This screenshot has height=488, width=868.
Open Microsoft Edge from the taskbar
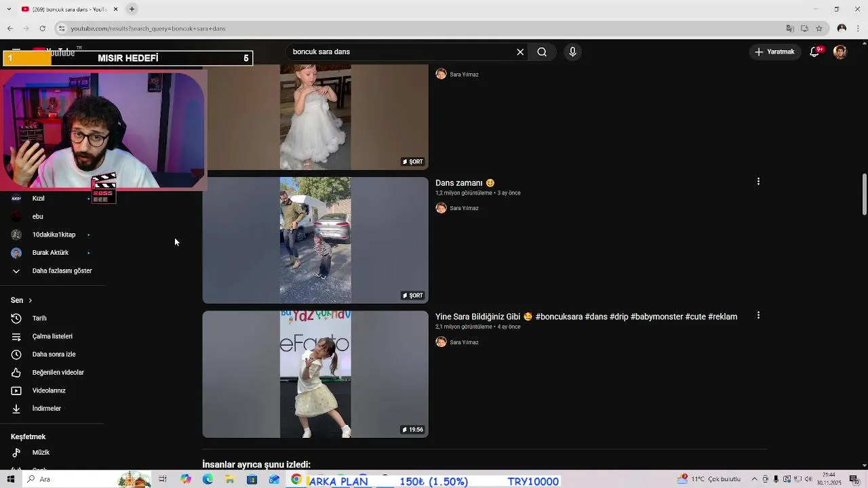[x=208, y=479]
